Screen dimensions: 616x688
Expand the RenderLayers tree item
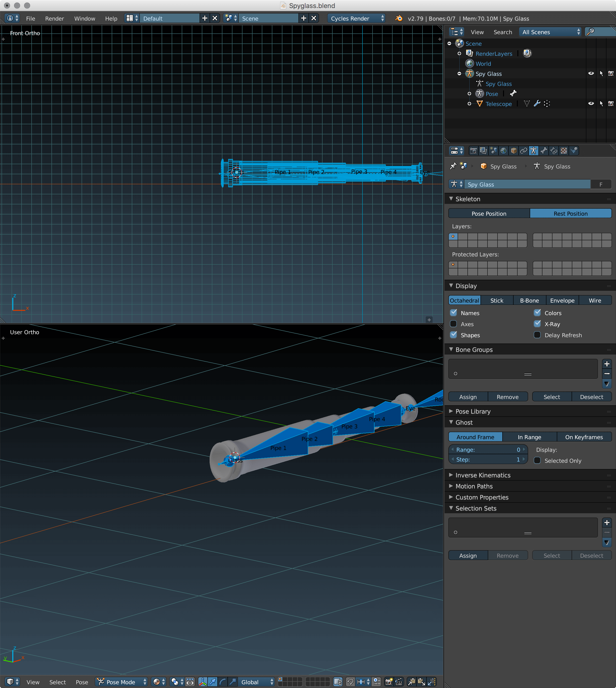[459, 53]
